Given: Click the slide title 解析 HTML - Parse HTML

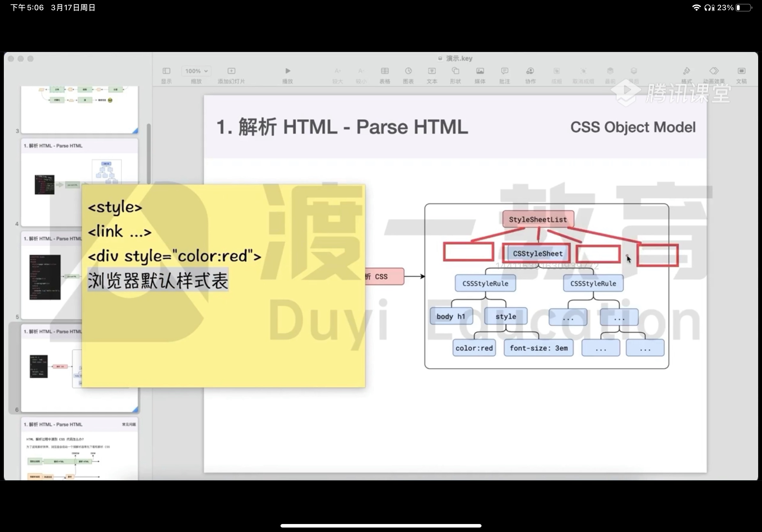Looking at the screenshot, I should (342, 127).
